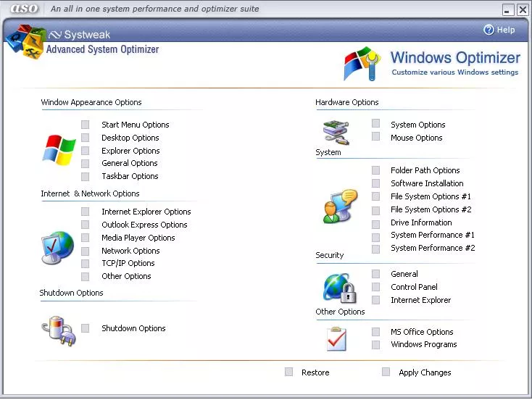Click the hardware cards System icon
This screenshot has width=532, height=400.
click(x=336, y=133)
